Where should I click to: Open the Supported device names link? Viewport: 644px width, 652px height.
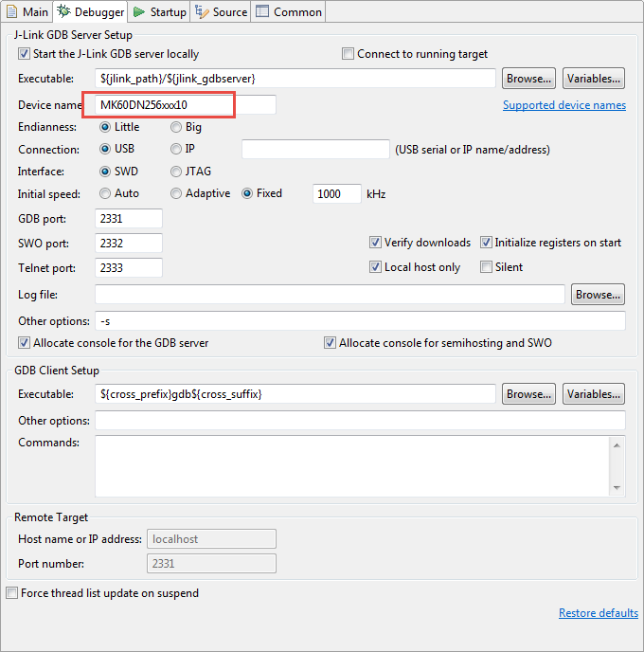point(563,105)
